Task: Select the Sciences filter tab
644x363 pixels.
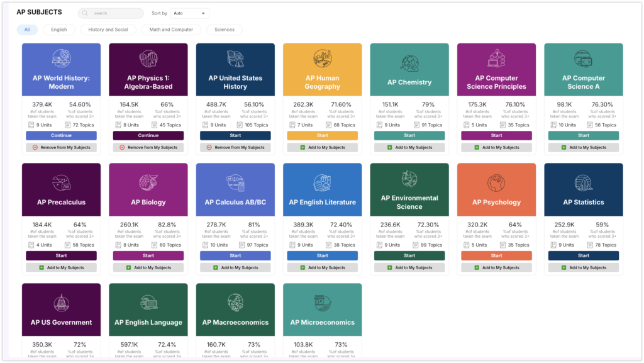Action: pyautogui.click(x=225, y=30)
